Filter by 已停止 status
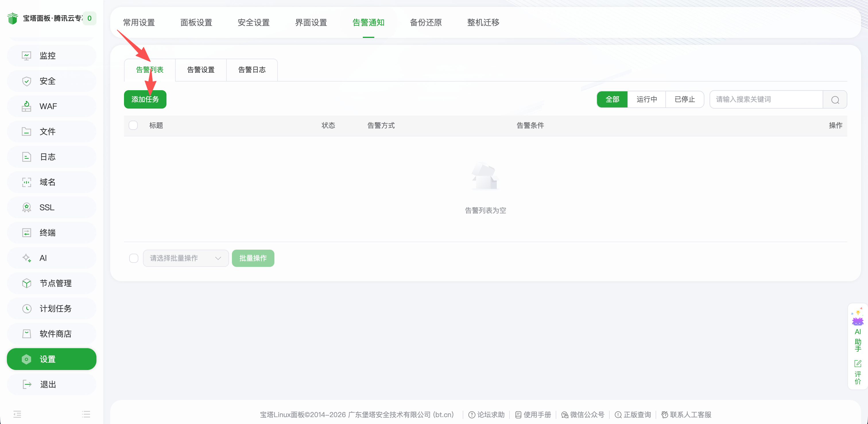This screenshot has height=424, width=868. 685,99
